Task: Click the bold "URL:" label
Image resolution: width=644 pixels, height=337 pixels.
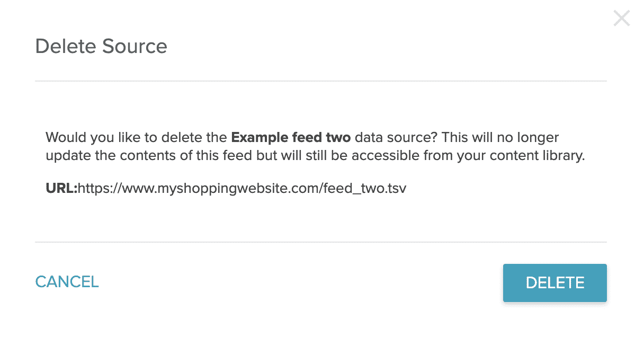Action: point(61,188)
